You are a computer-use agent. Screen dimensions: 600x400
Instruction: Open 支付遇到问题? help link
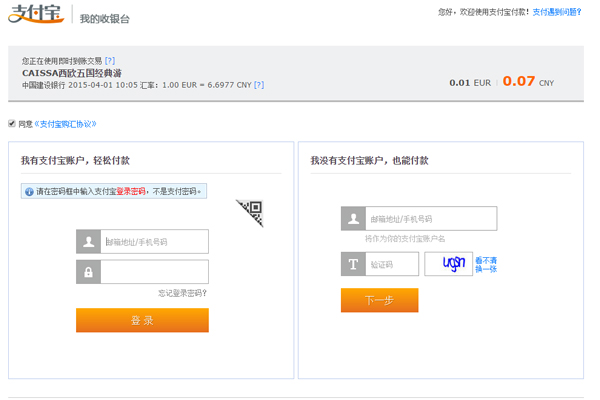(x=557, y=12)
